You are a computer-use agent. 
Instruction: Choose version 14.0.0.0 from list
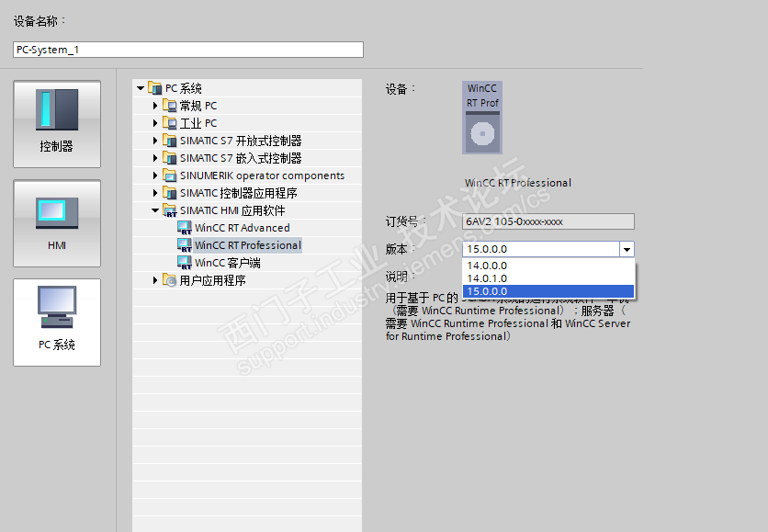pyautogui.click(x=548, y=266)
